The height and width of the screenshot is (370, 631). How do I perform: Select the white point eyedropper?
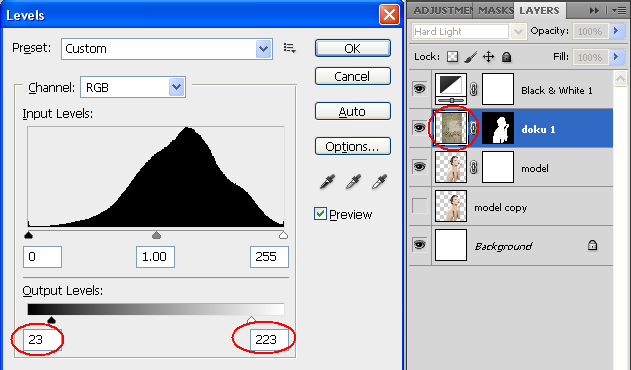[379, 182]
